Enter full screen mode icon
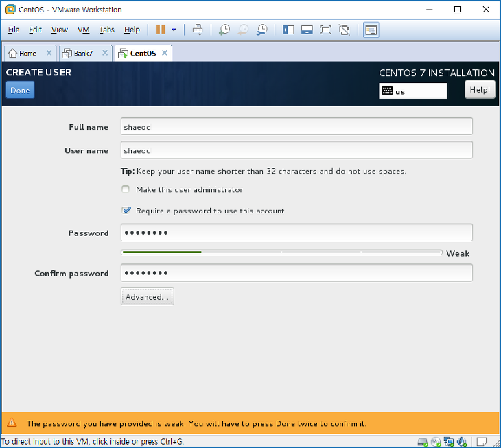Image resolution: width=501 pixels, height=448 pixels. pos(325,30)
